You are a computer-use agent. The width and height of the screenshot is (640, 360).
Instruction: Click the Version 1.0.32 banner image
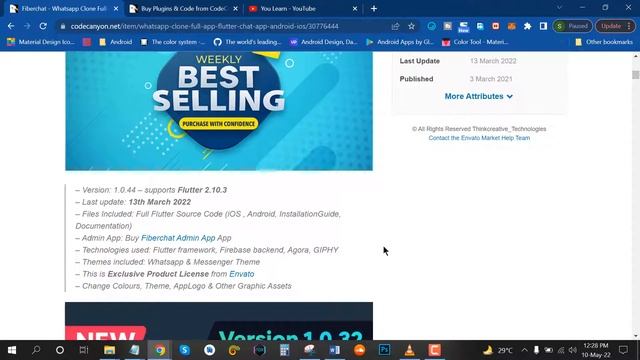pyautogui.click(x=219, y=321)
